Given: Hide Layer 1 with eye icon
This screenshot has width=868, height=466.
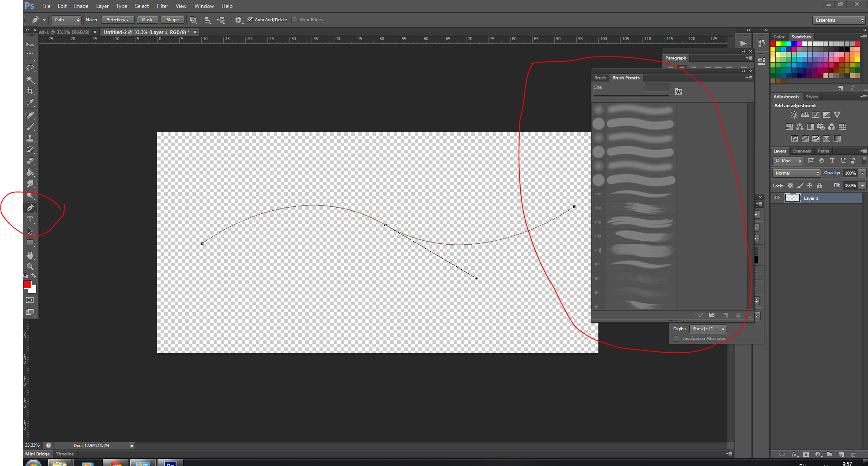Looking at the screenshot, I should click(777, 198).
